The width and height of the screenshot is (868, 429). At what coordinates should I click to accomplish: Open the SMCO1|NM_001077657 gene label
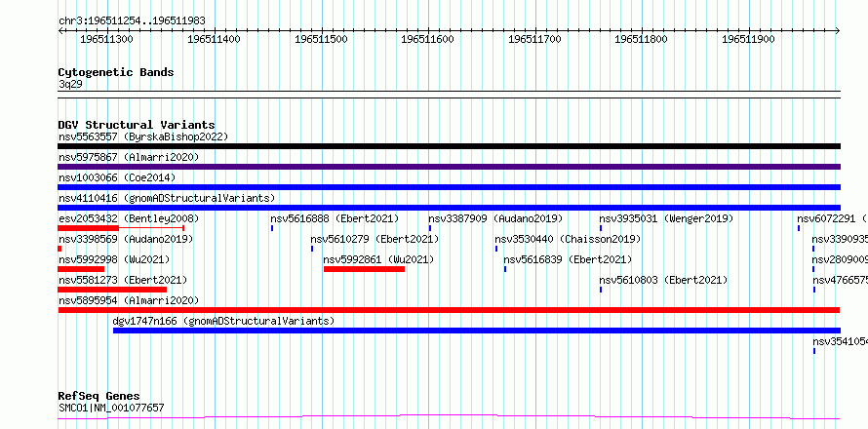[111, 408]
